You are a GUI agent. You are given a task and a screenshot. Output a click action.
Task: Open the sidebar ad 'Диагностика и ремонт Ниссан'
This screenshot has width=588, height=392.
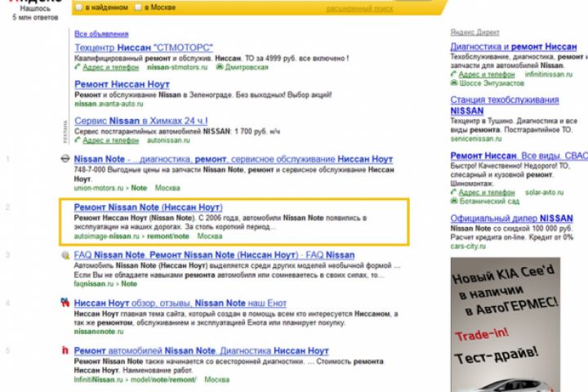(514, 47)
